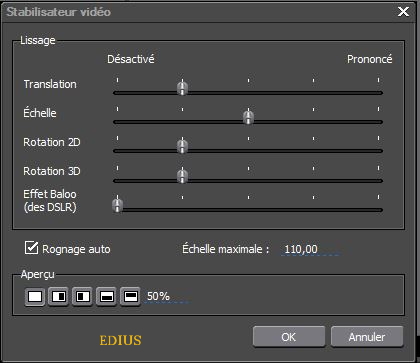Select the full-frame preview icon

[35, 296]
